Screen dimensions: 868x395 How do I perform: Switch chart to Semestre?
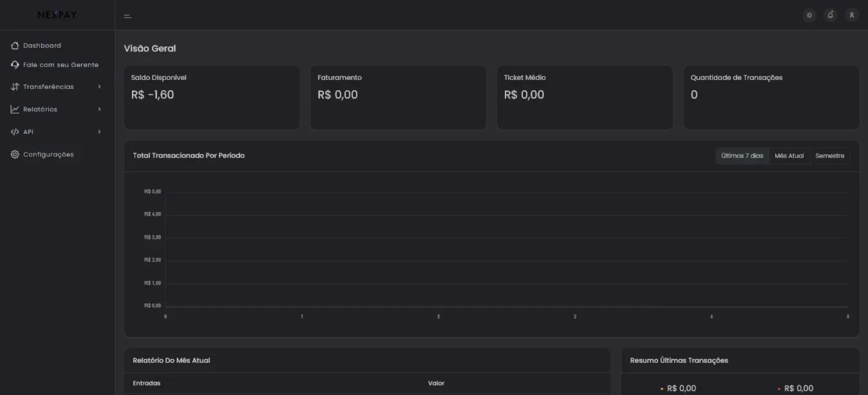point(830,156)
